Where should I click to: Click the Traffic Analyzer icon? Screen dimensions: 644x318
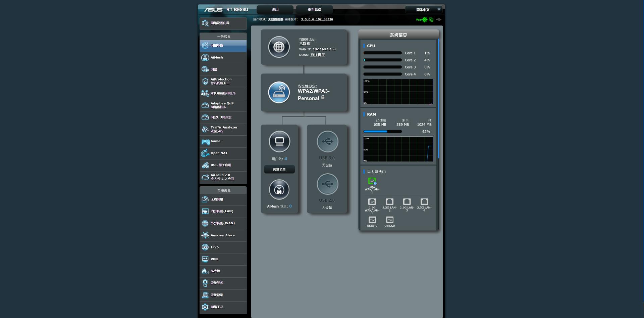click(x=205, y=129)
